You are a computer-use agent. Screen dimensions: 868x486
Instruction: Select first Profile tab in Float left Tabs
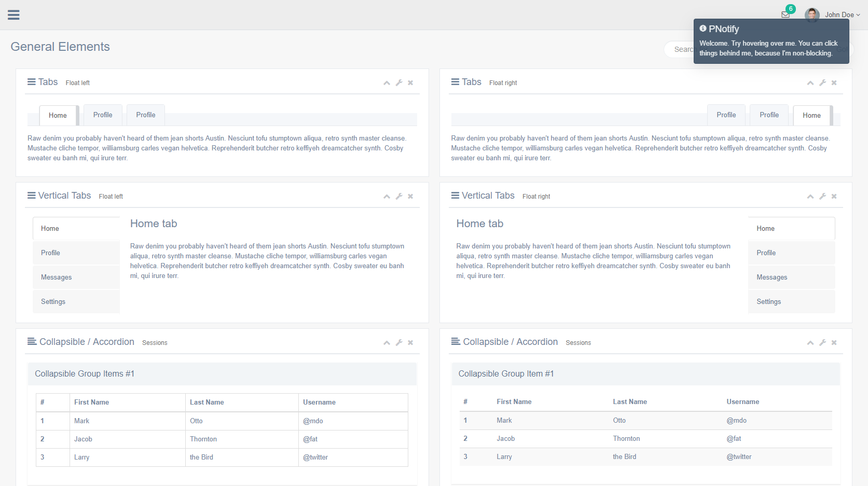point(103,115)
